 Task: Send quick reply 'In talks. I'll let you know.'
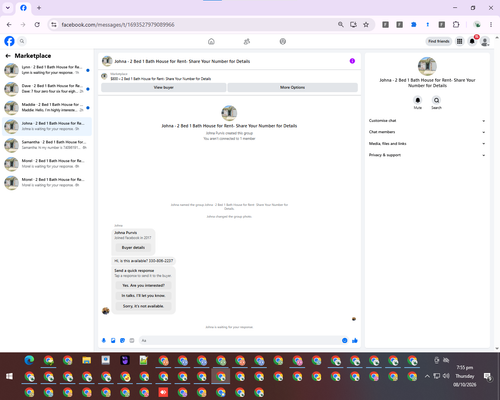coord(143,296)
